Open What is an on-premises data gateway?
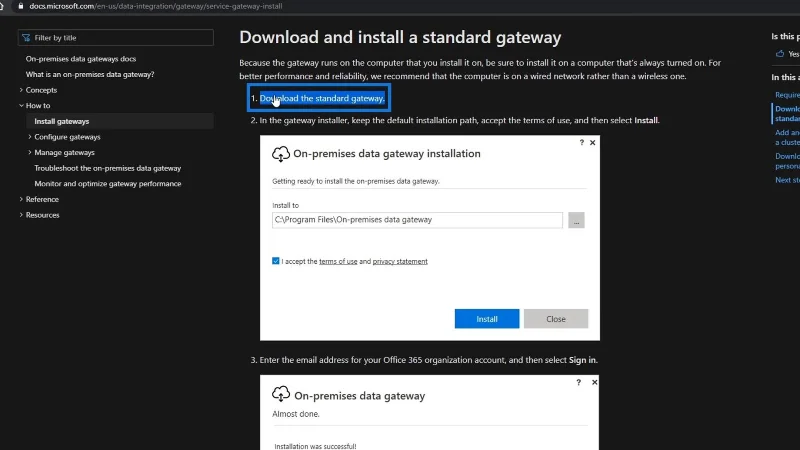800x450 pixels. pos(90,74)
